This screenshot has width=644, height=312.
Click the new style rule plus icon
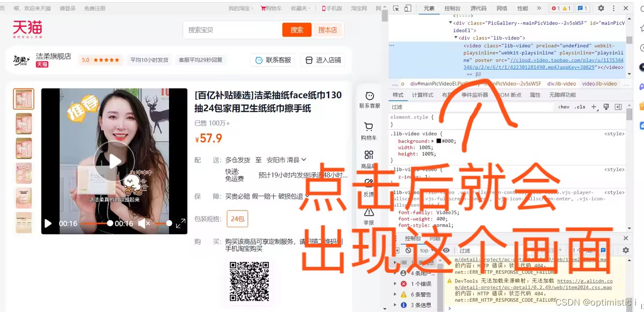[x=594, y=107]
